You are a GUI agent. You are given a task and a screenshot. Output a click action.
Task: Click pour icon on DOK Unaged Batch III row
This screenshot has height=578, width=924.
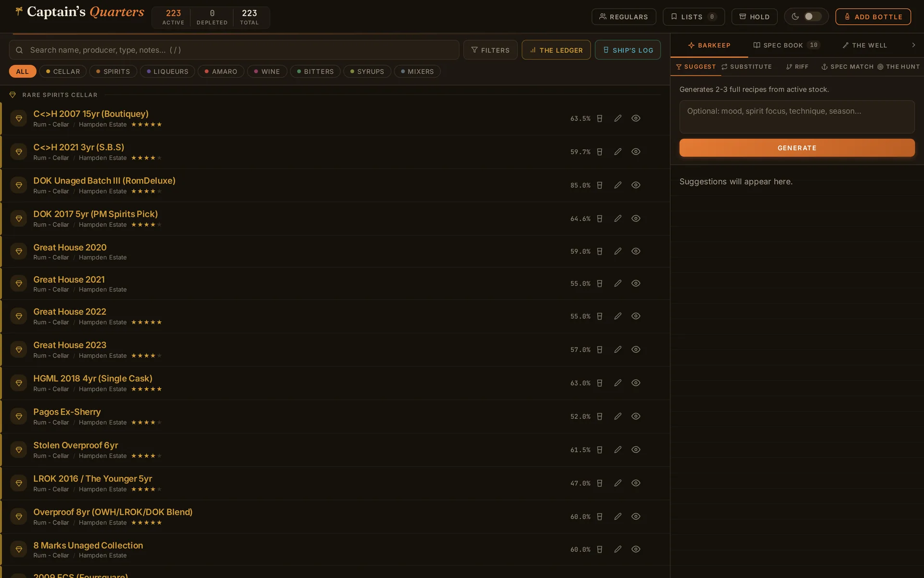600,185
